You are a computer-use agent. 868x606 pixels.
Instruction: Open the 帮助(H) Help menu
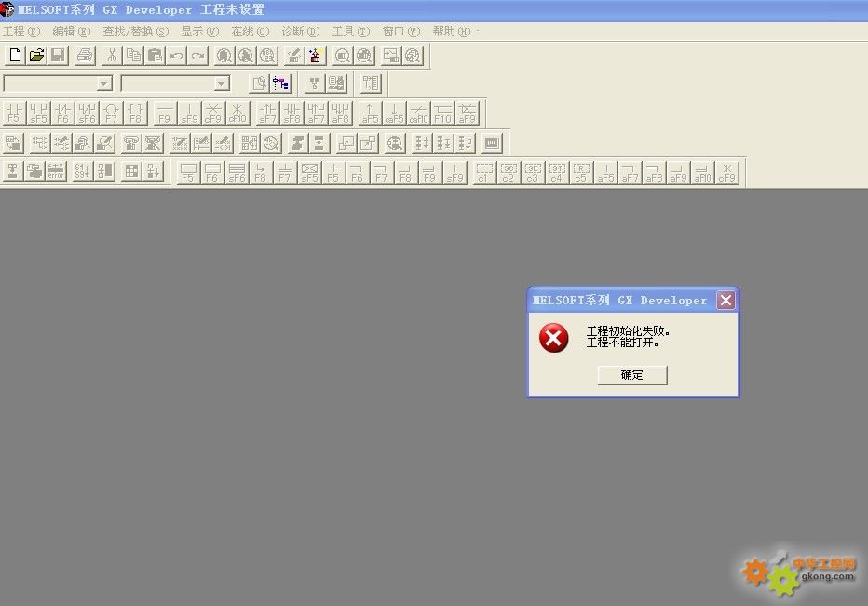pyautogui.click(x=452, y=32)
